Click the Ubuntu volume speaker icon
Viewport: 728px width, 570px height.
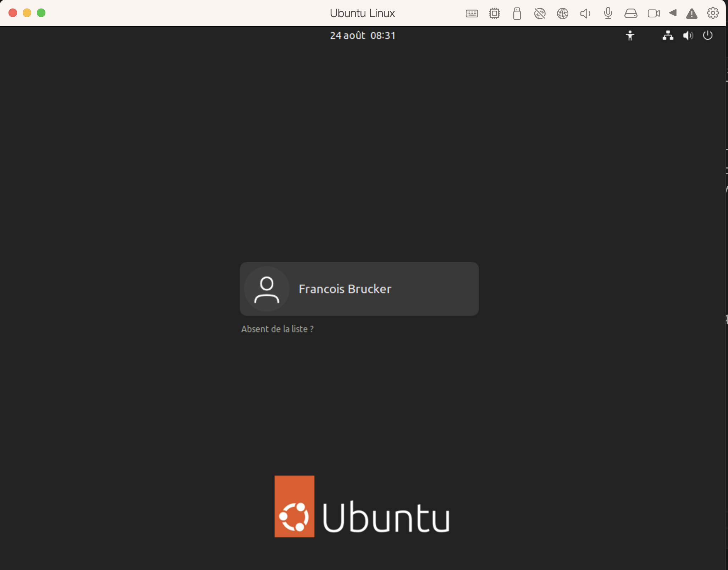688,35
